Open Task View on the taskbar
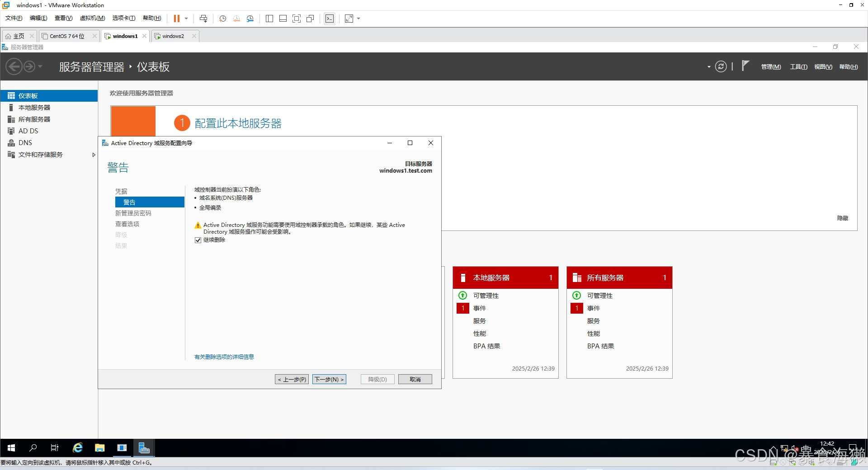 pos(55,448)
